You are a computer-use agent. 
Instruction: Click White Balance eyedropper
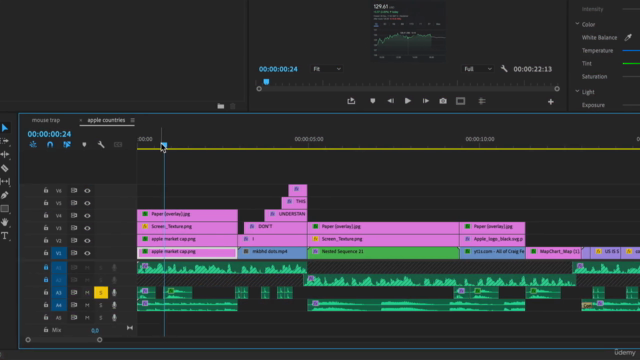[x=628, y=37]
